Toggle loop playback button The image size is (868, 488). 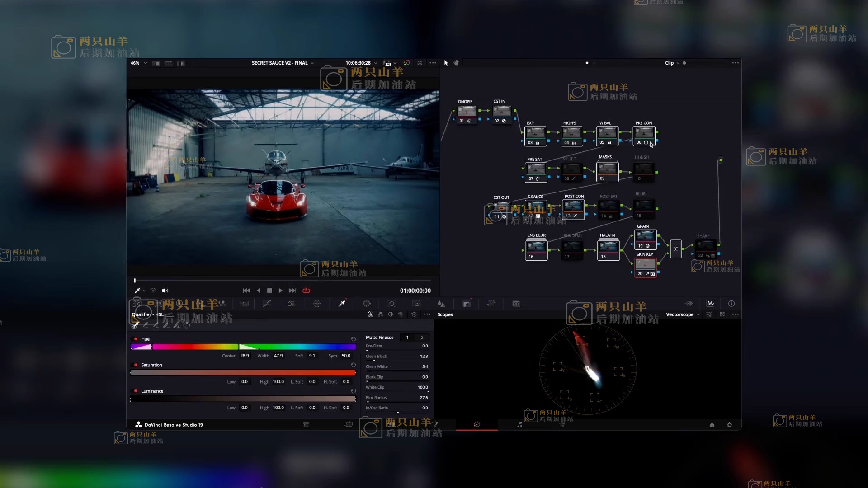click(306, 291)
